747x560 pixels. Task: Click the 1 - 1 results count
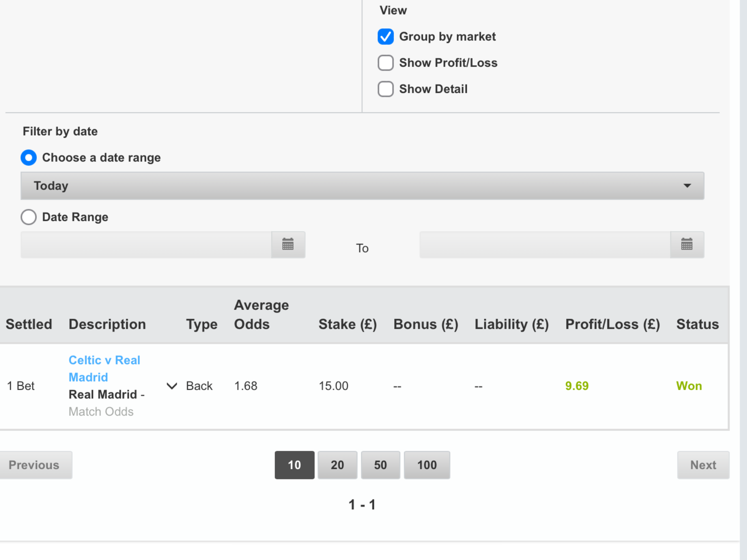(362, 505)
